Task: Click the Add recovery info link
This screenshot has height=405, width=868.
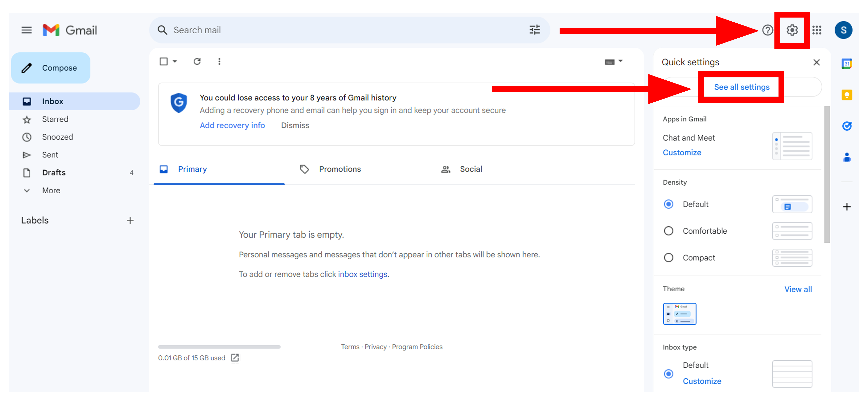Action: point(232,125)
